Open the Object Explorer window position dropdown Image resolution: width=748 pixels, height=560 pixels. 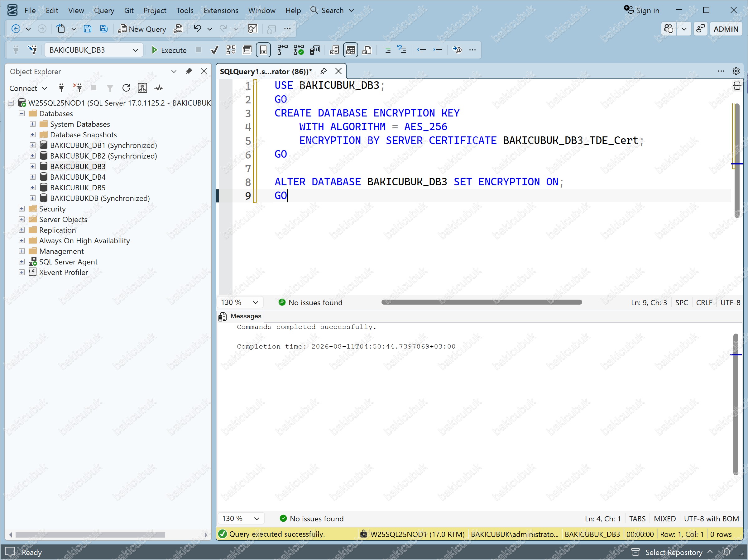click(x=174, y=71)
